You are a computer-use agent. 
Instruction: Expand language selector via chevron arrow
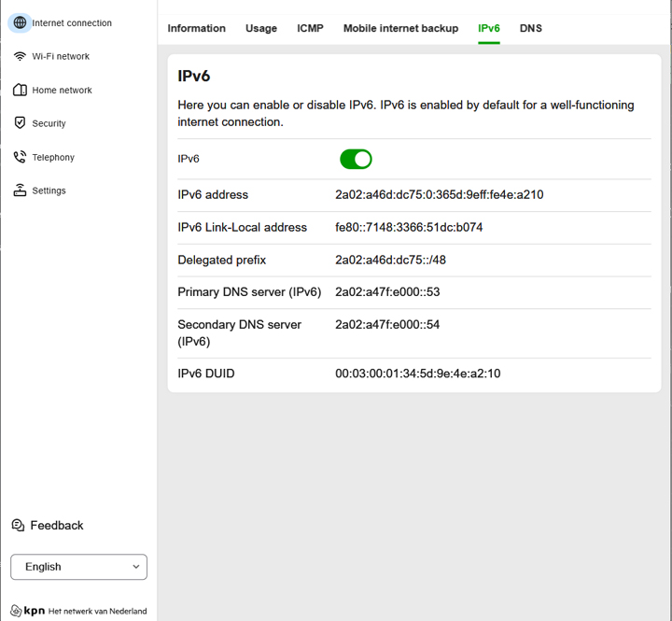[x=136, y=567]
